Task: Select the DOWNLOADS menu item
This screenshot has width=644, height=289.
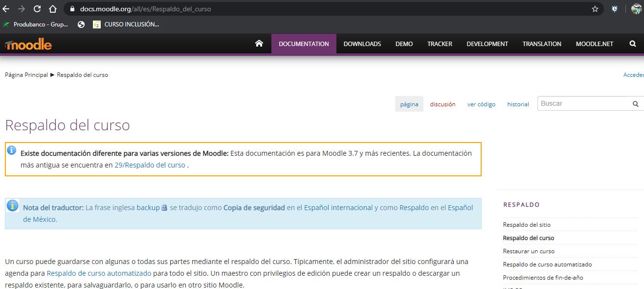Action: 362,44
